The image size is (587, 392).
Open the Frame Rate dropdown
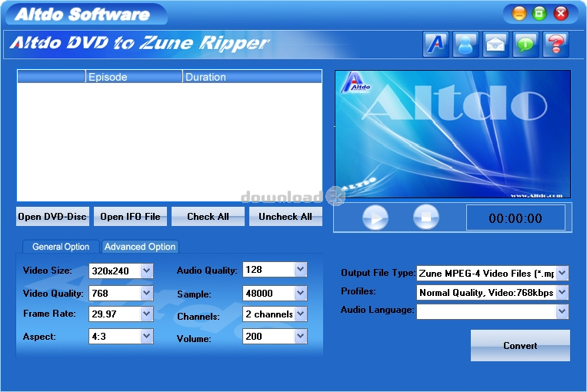[146, 314]
